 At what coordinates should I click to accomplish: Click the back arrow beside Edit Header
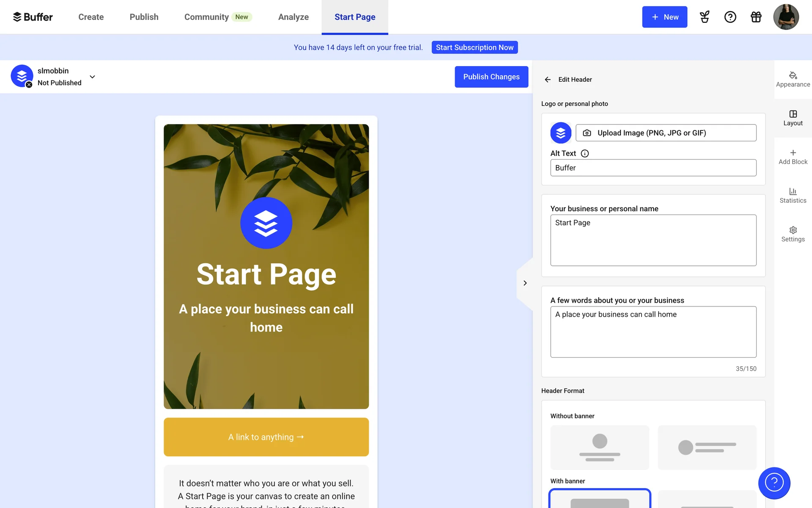pyautogui.click(x=548, y=80)
